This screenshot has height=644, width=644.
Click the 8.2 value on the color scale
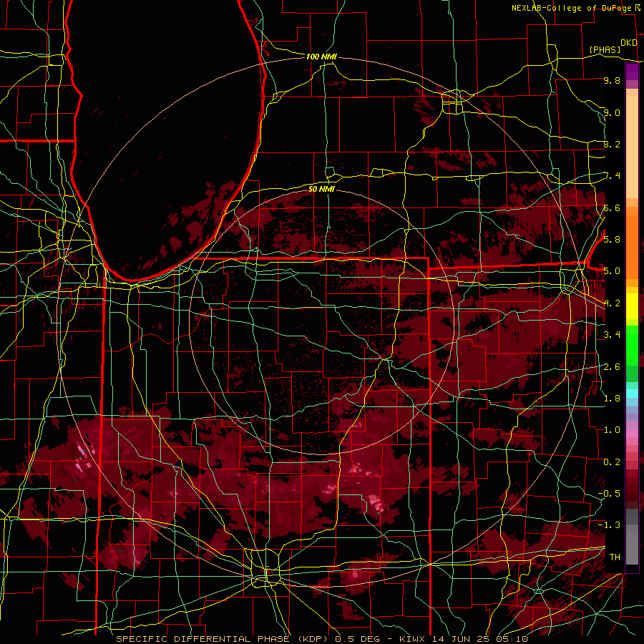(612, 144)
